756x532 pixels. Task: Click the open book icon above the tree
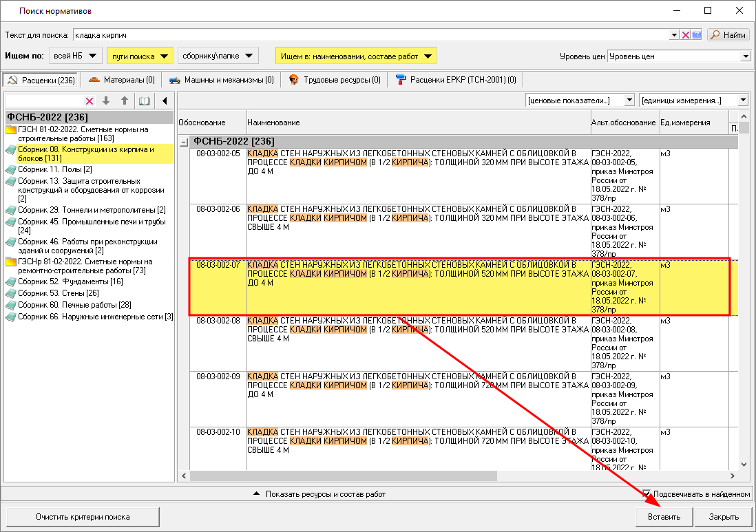[x=144, y=101]
